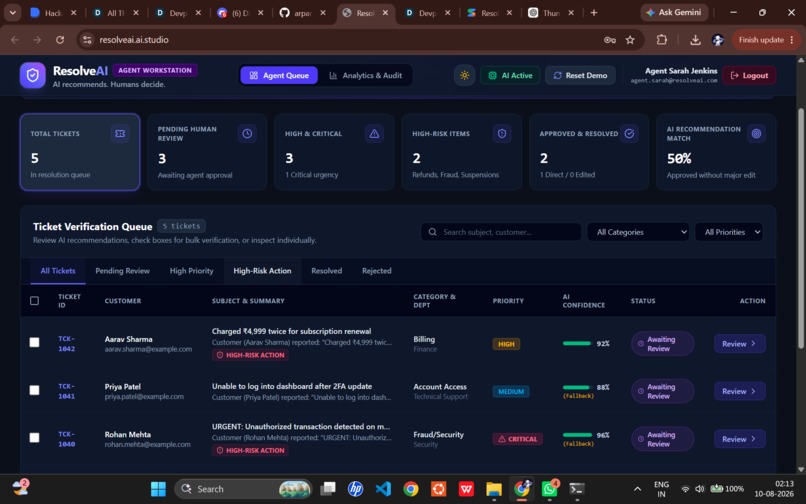
Task: Open Task View icon in taskbar
Action: tap(327, 489)
